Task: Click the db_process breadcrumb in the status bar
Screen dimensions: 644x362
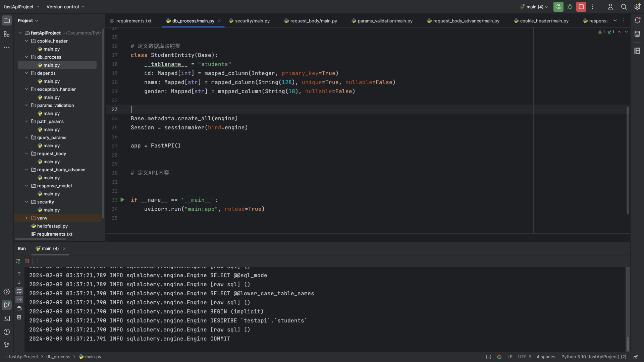Action: coord(58,357)
